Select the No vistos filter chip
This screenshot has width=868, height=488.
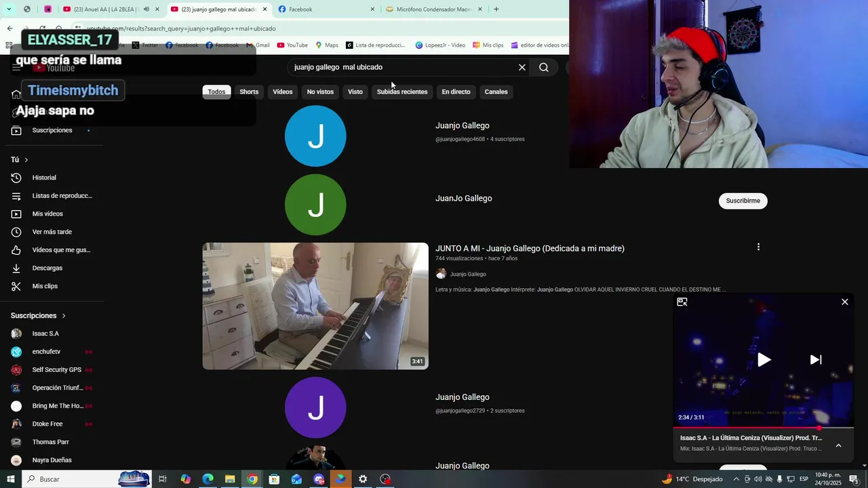[320, 91]
